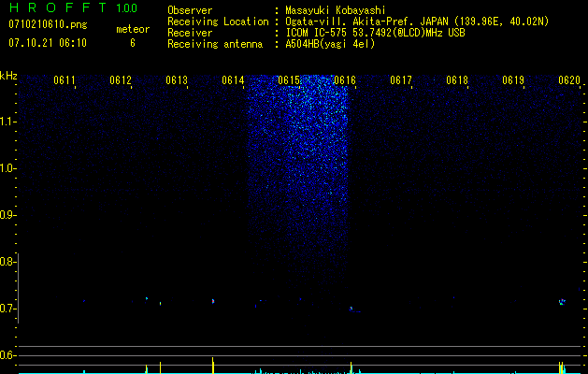Click the 0619 time marker
Viewport: 588px width, 374px height.
513,80
